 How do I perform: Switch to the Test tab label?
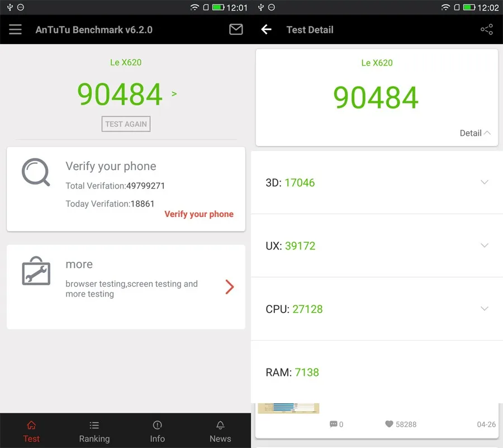click(31, 438)
